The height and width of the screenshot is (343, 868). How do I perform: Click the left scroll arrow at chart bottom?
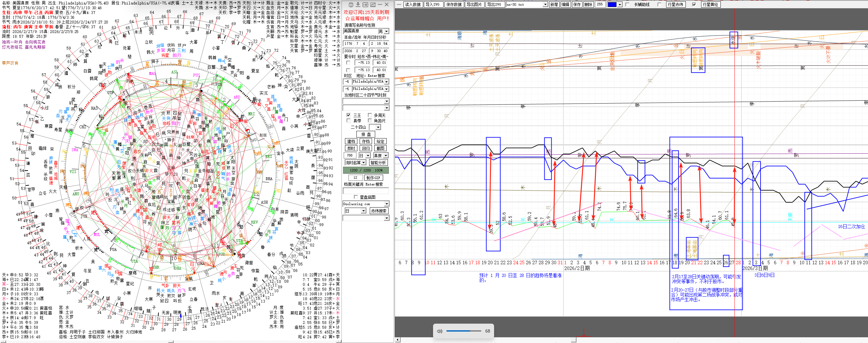[x=398, y=340]
